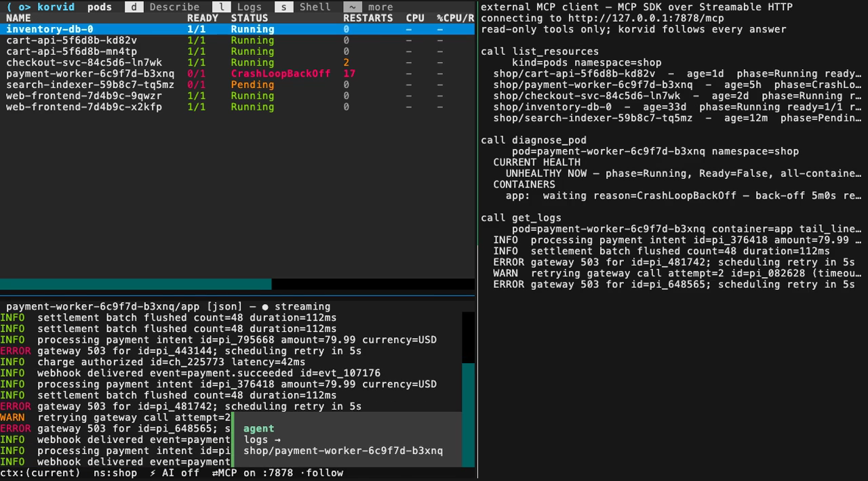Click the 'logs →' line in agent popup
The image size is (868, 481).
pos(262,439)
